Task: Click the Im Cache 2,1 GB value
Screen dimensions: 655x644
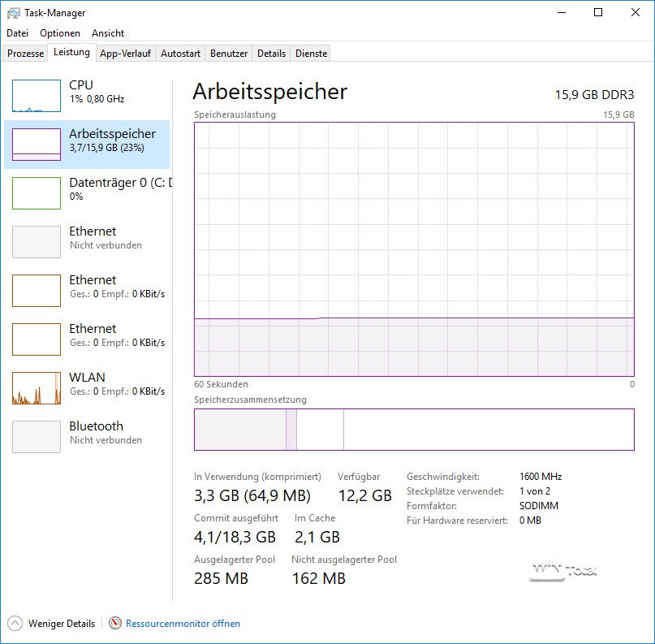Action: pyautogui.click(x=317, y=537)
